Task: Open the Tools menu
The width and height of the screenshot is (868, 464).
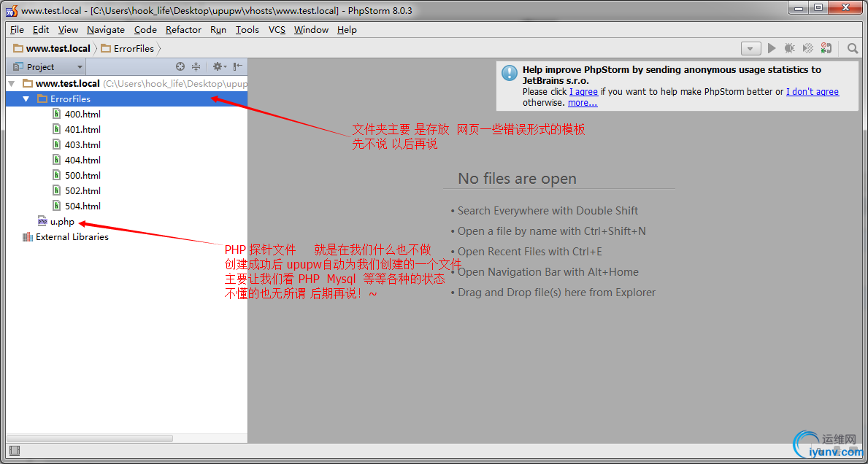Action: (247, 30)
